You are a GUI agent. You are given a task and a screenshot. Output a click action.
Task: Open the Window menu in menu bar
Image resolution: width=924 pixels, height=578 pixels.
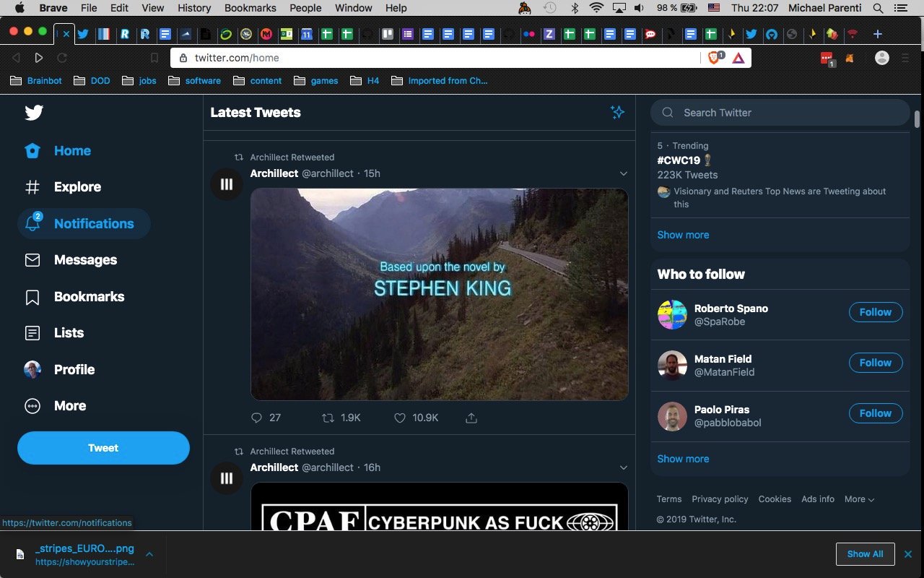tap(354, 8)
